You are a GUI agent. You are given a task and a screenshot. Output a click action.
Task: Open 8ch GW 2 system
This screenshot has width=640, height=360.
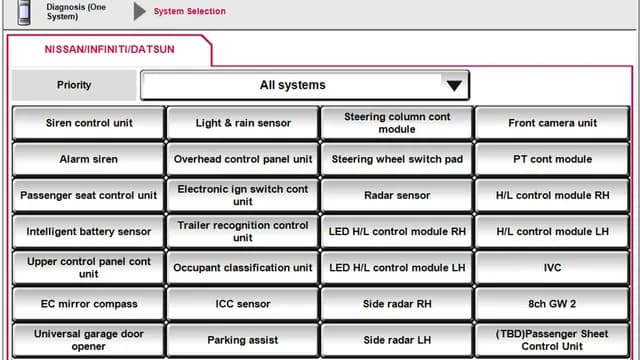pos(552,304)
